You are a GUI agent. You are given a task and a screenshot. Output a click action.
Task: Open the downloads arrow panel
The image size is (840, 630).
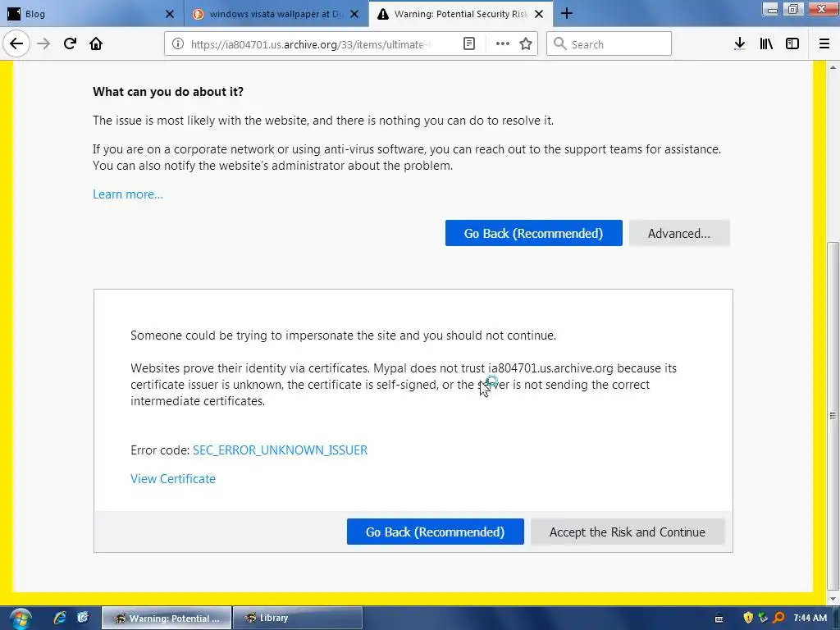click(x=740, y=44)
